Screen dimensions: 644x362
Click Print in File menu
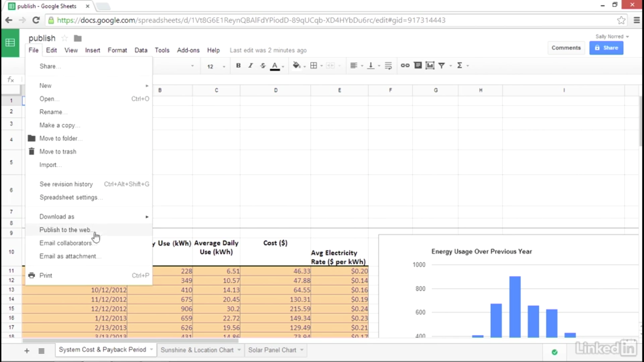(x=89, y=276)
